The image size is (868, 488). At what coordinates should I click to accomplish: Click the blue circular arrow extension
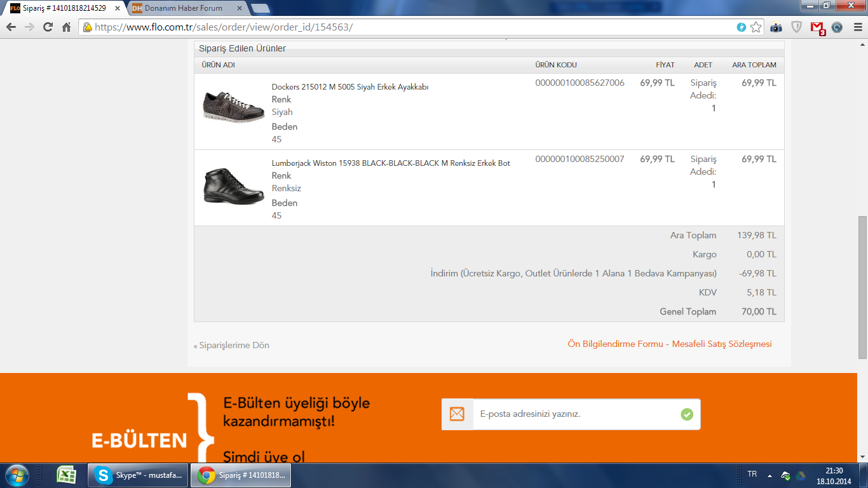[x=837, y=27]
